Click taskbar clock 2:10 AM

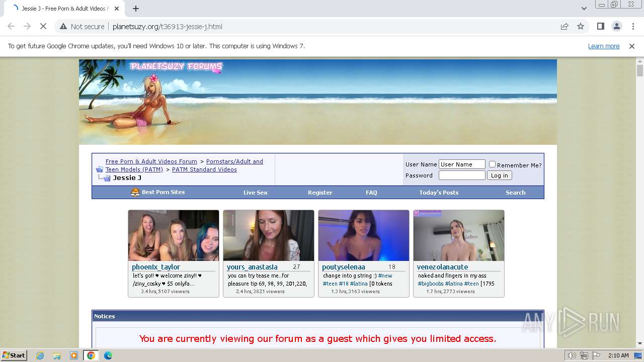point(618,355)
